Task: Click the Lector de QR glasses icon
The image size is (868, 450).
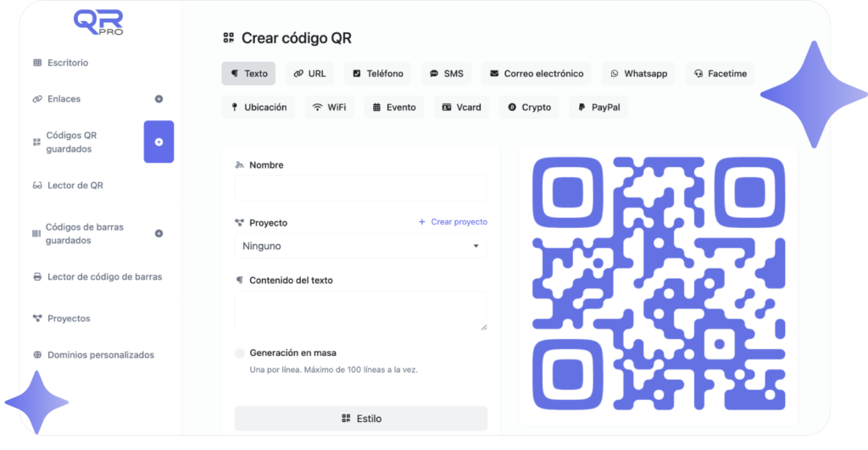Action: (37, 186)
